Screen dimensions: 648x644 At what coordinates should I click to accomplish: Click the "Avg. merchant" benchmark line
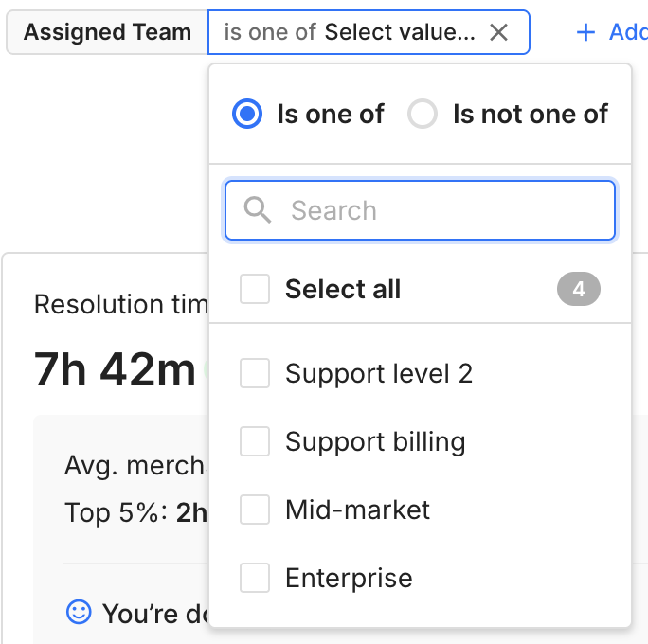[x=135, y=465]
